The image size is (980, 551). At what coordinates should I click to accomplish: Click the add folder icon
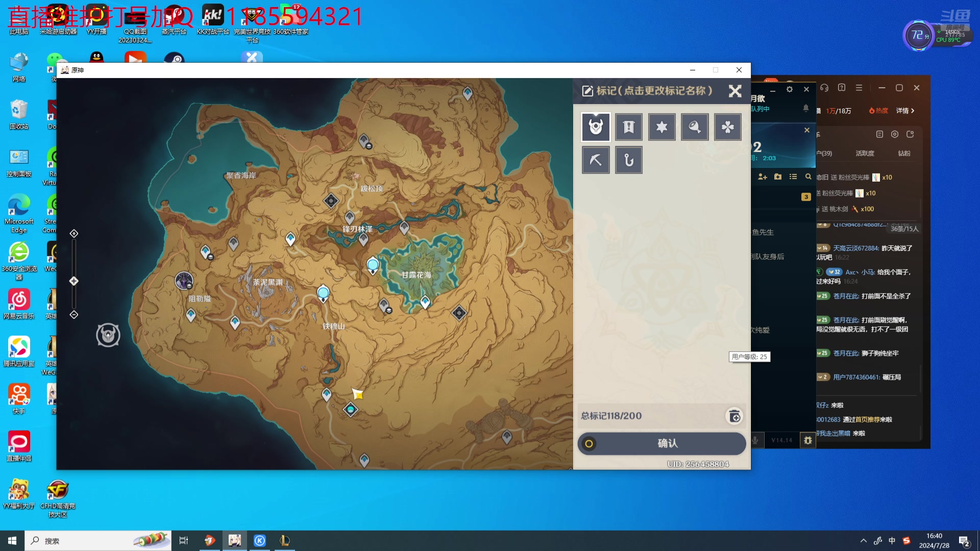[x=778, y=177]
